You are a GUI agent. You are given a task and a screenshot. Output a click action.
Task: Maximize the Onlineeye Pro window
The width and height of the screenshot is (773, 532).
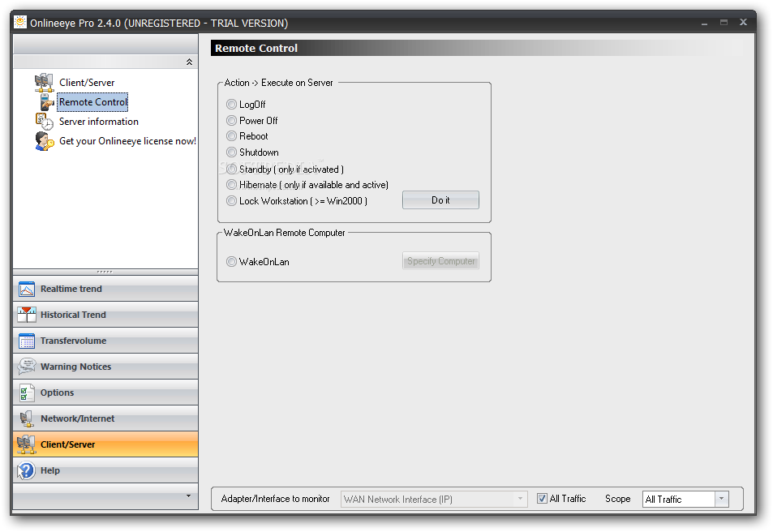724,22
